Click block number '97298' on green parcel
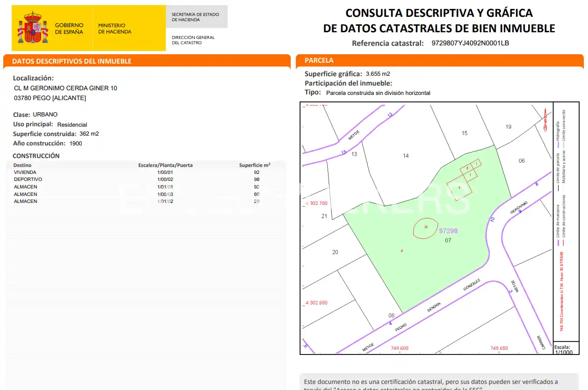The image size is (588, 390). point(449,231)
